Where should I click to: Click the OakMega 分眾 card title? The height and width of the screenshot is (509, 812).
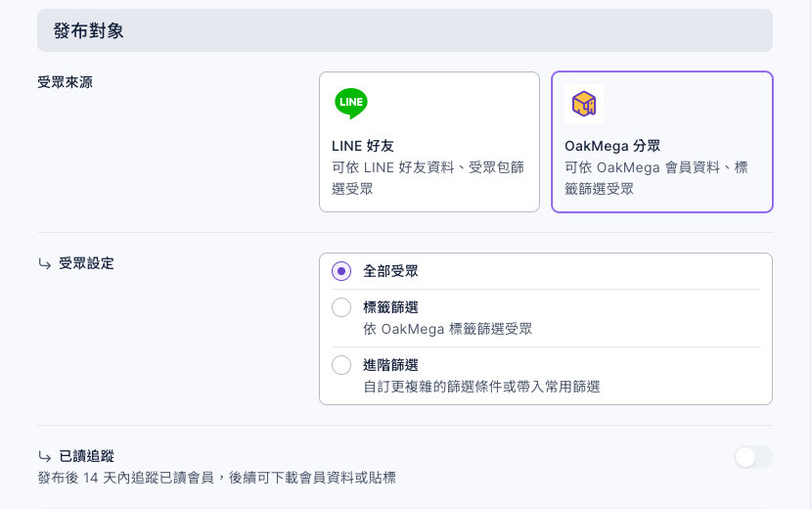pos(612,146)
